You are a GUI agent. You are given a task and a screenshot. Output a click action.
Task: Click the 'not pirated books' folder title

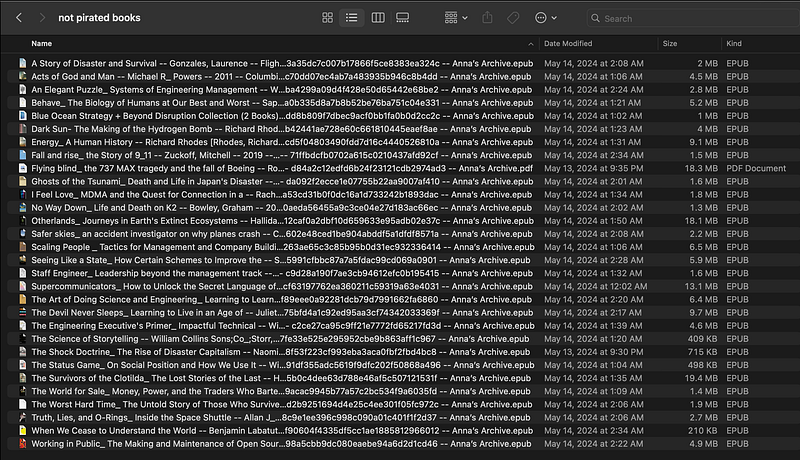(99, 18)
